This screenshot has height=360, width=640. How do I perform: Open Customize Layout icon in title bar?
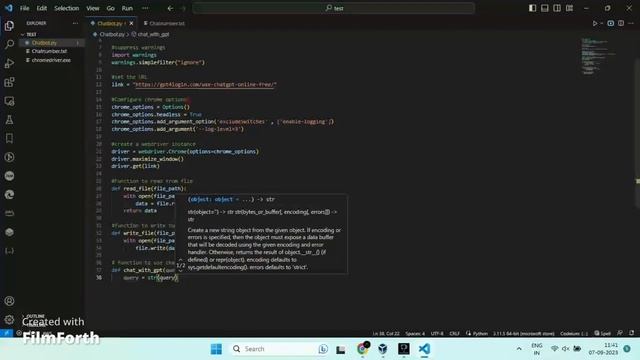(569, 8)
